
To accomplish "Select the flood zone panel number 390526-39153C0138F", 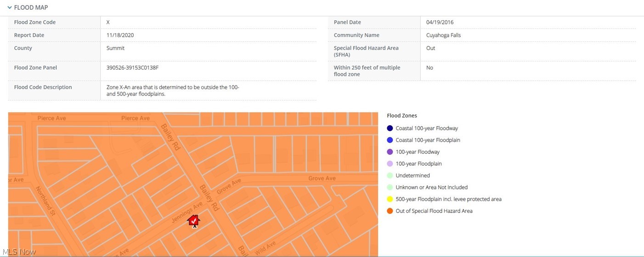I will tap(132, 68).
